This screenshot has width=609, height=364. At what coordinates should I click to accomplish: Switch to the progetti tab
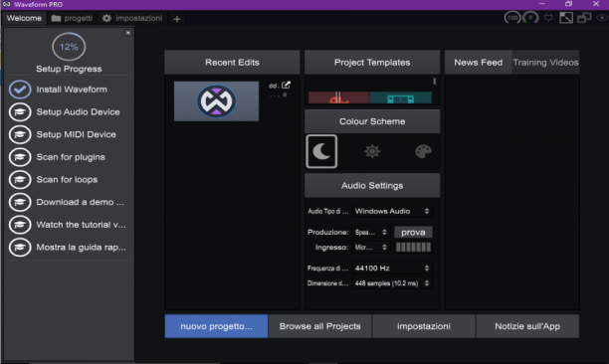click(72, 18)
